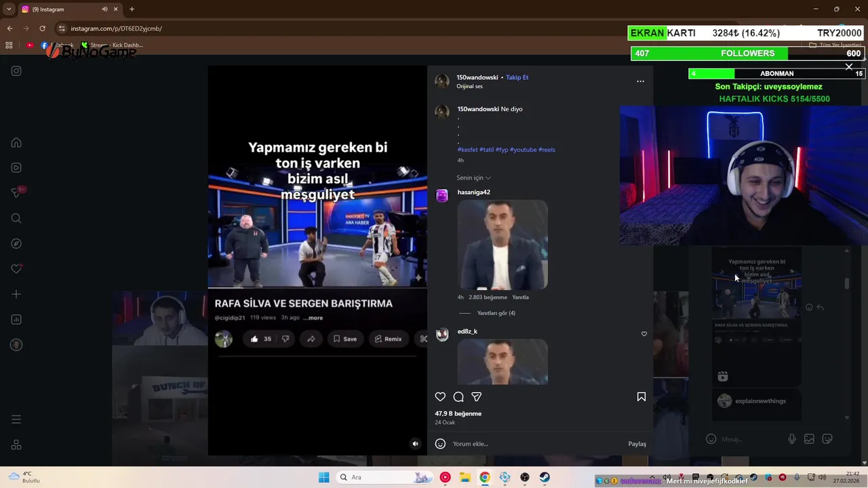Open hasaniga42's GIF comment image

tap(502, 245)
